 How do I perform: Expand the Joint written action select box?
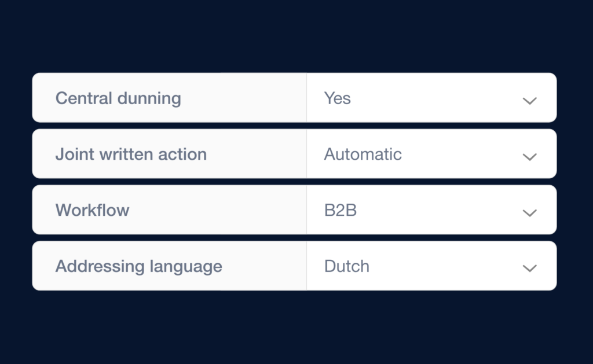[x=431, y=154]
